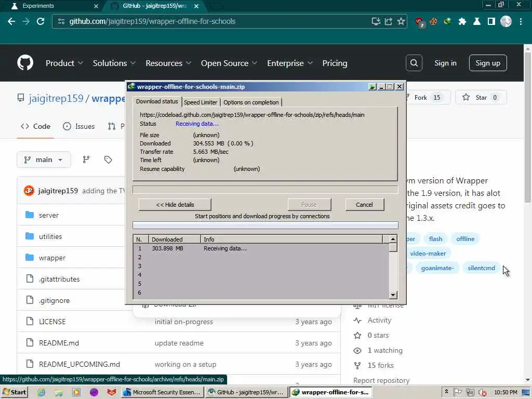Fork the repository
This screenshot has height=399, width=532.
428,97
